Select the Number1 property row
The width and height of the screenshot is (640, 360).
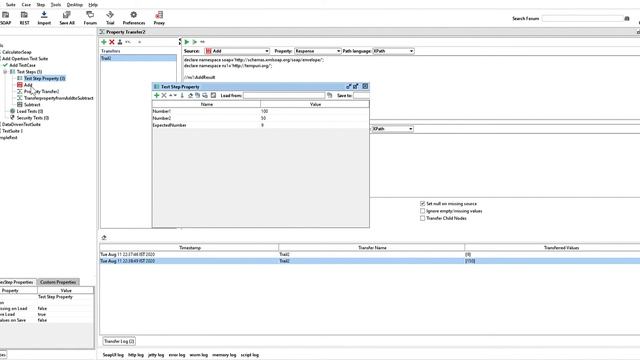(261, 111)
